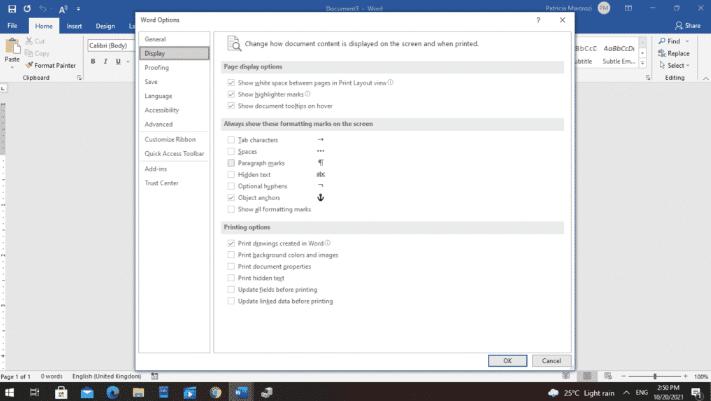
Task: Click the Find magnifier in Editing group
Action: point(662,41)
